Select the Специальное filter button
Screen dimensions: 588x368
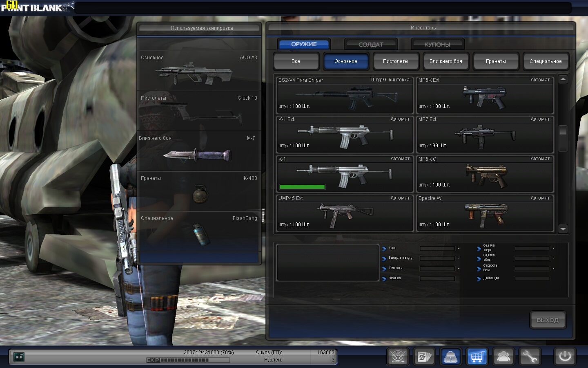point(546,61)
